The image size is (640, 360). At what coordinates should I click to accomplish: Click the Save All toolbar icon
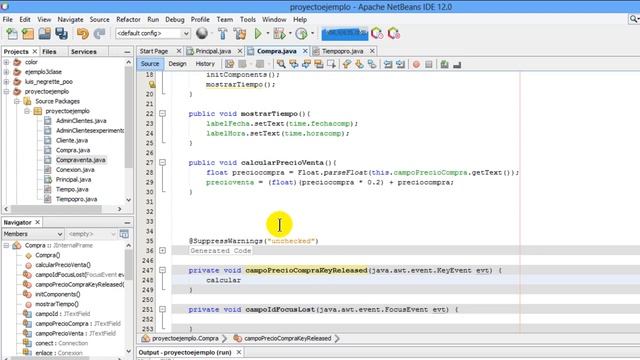point(61,33)
